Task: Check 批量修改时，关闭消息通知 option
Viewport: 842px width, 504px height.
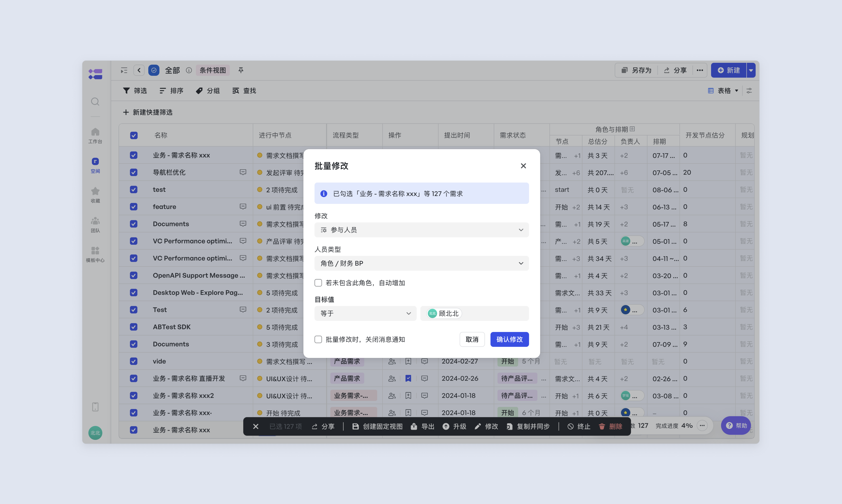Action: pyautogui.click(x=318, y=339)
